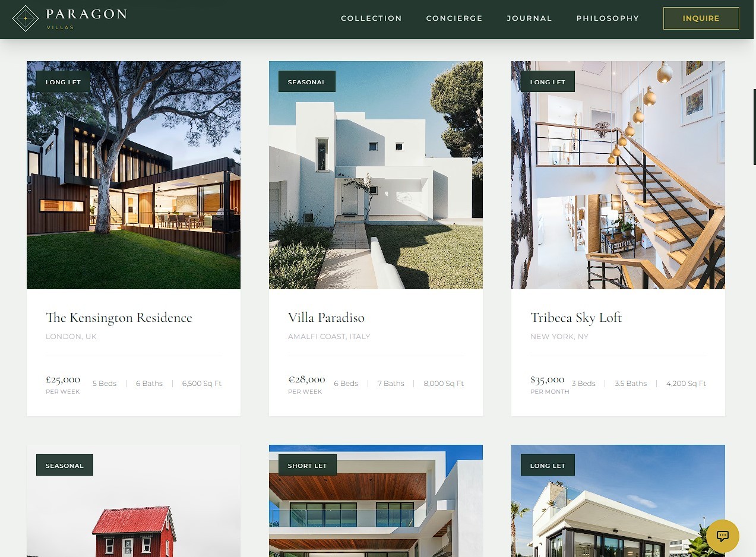The height and width of the screenshot is (557, 756).
Task: Select the Short Let badge
Action: pos(308,466)
